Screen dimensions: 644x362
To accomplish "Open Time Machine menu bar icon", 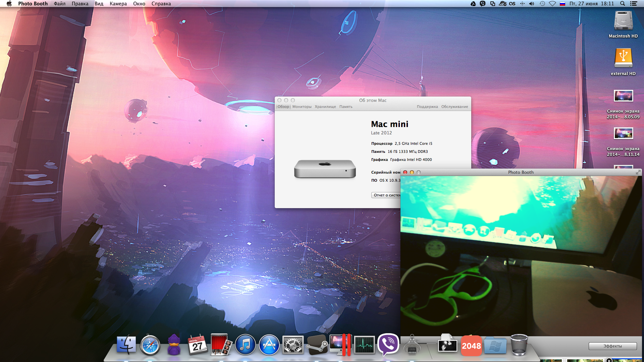I will pyautogui.click(x=542, y=4).
